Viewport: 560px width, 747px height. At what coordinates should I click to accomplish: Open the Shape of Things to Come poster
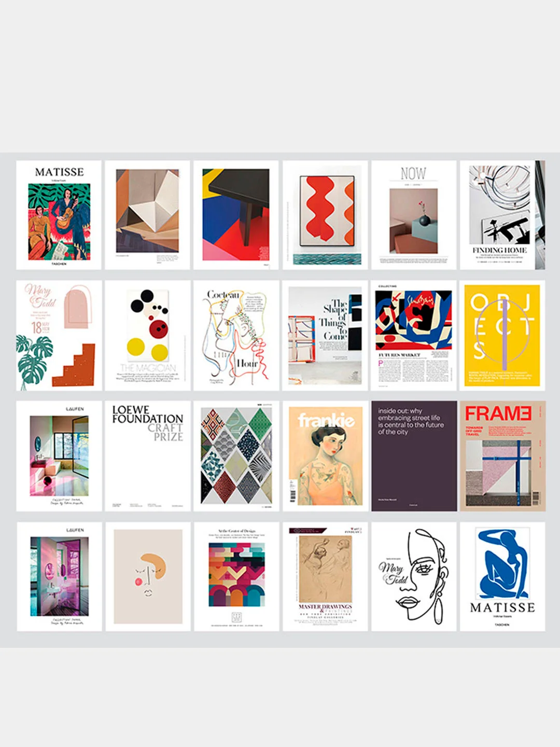(x=325, y=336)
